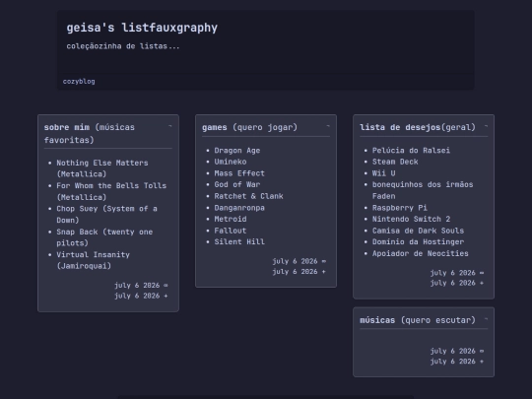Select "Camisa de Dark Souls" wishlist item
The width and height of the screenshot is (532, 399).
418,231
